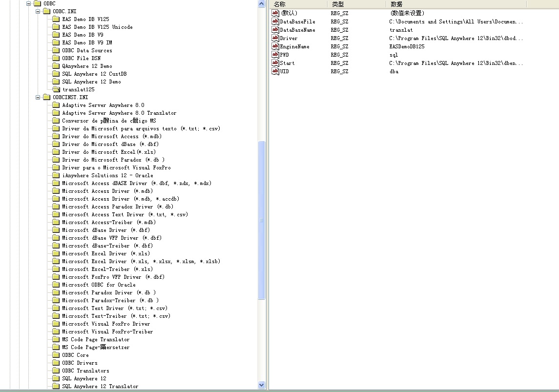Select the ODBC root key
559x392 pixels.
[50, 3]
